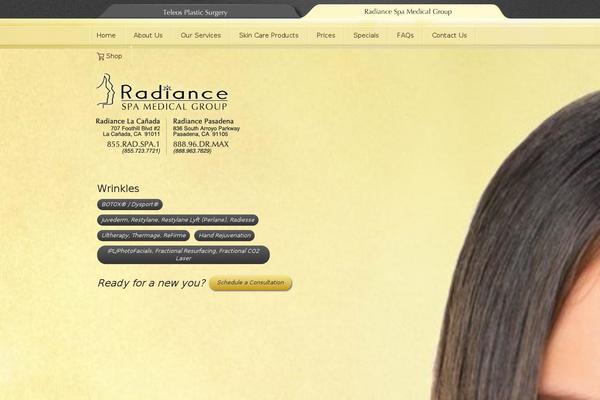Click the (888.963.7629) number in parentheses
The height and width of the screenshot is (400, 600).
pos(192,151)
